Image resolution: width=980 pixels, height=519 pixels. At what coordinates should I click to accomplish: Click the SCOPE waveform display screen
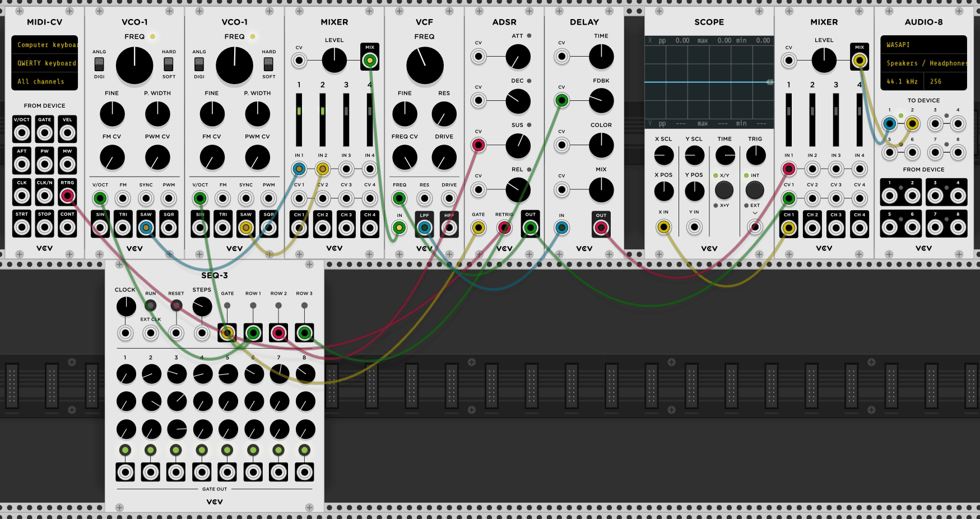click(x=709, y=81)
